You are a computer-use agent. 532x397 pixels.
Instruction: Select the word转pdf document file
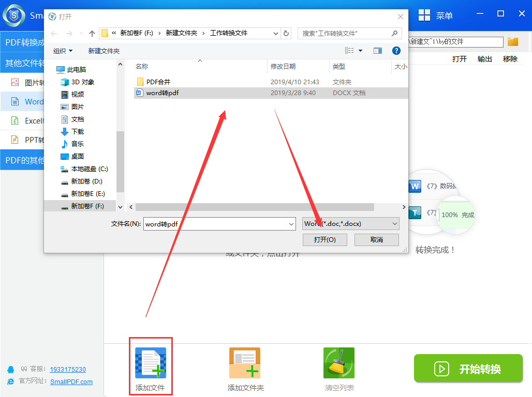[x=162, y=93]
